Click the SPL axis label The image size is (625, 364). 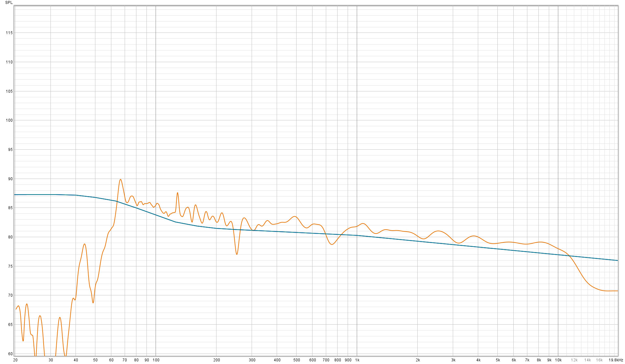coord(9,2)
